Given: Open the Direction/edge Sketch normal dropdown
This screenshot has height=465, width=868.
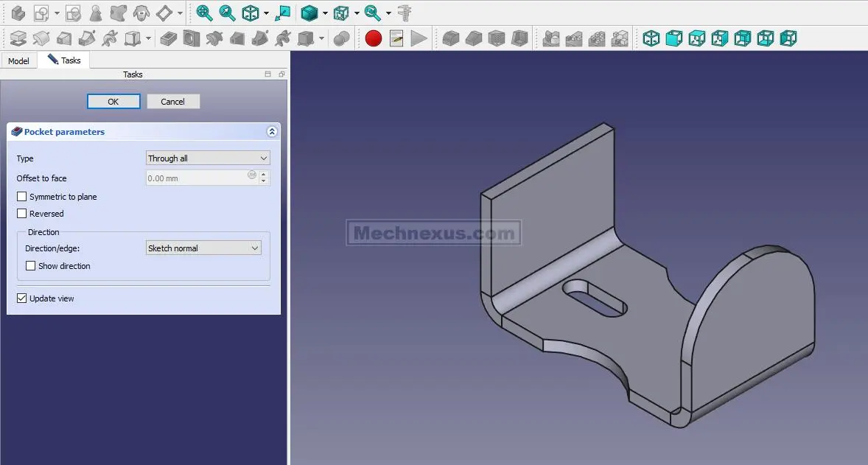Looking at the screenshot, I should coord(203,248).
